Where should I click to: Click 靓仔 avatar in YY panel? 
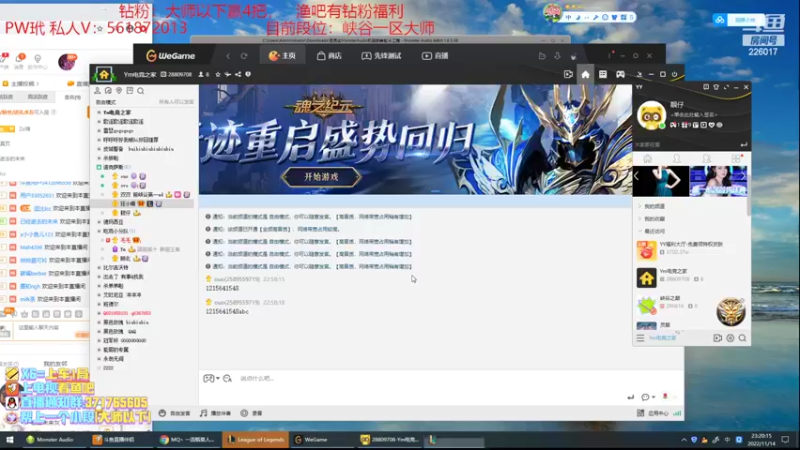652,115
